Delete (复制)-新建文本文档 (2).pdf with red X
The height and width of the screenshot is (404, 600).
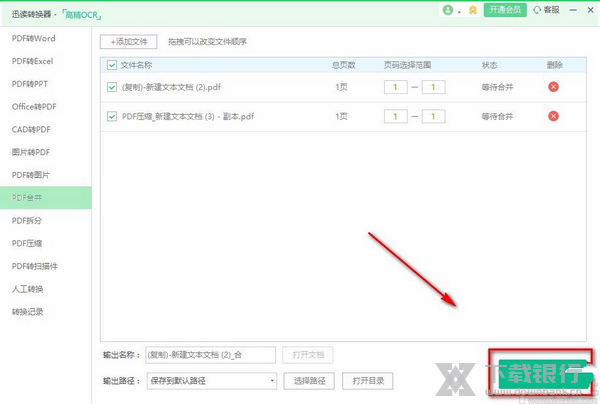(x=553, y=87)
